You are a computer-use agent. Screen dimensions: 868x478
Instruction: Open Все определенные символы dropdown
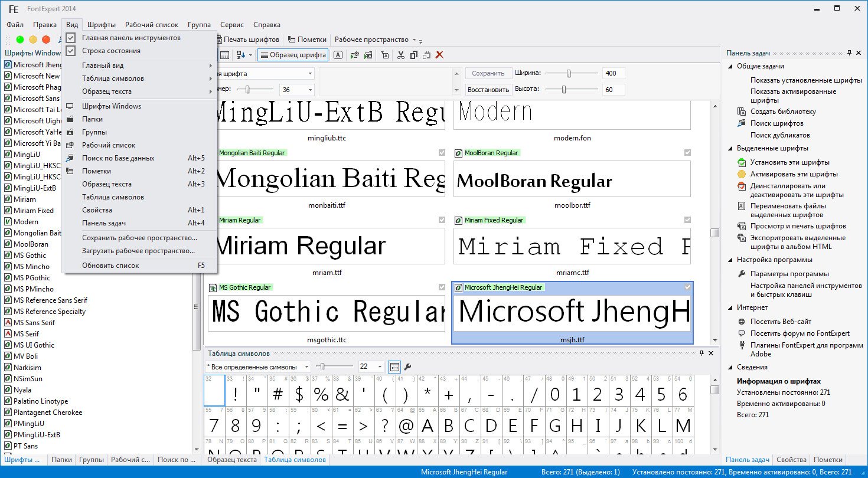click(x=306, y=366)
